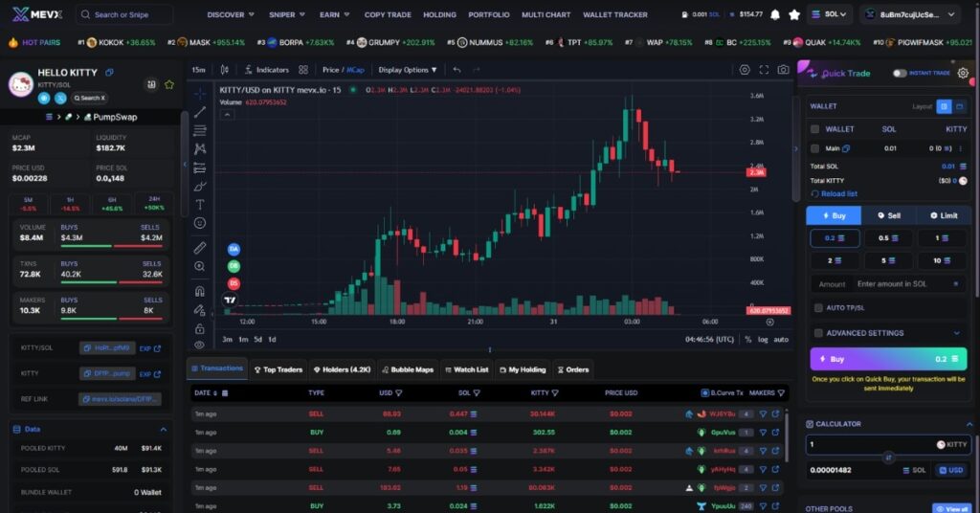Screen dimensions: 980x513
Task: Open the Display Options dropdown
Action: click(408, 70)
